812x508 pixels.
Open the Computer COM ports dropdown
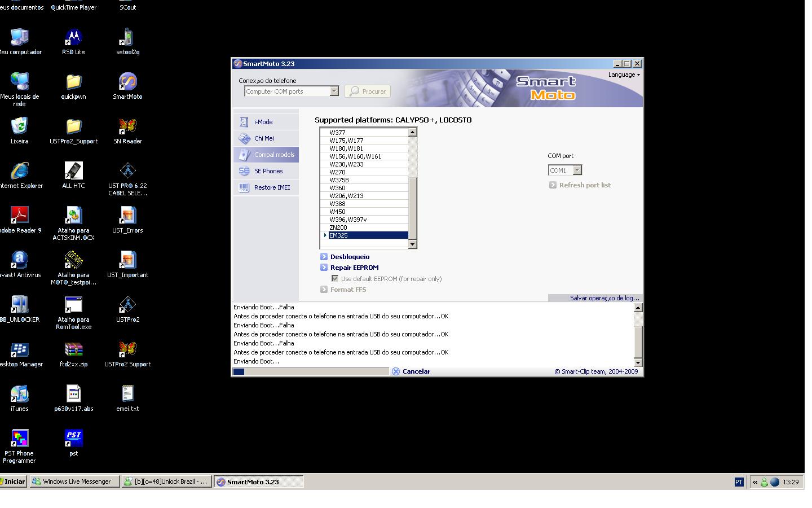pyautogui.click(x=334, y=91)
